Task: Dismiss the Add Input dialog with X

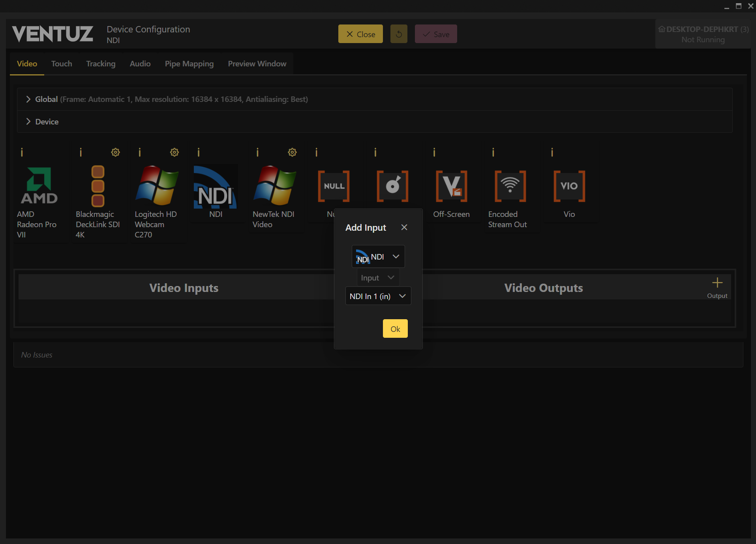Action: pos(404,228)
